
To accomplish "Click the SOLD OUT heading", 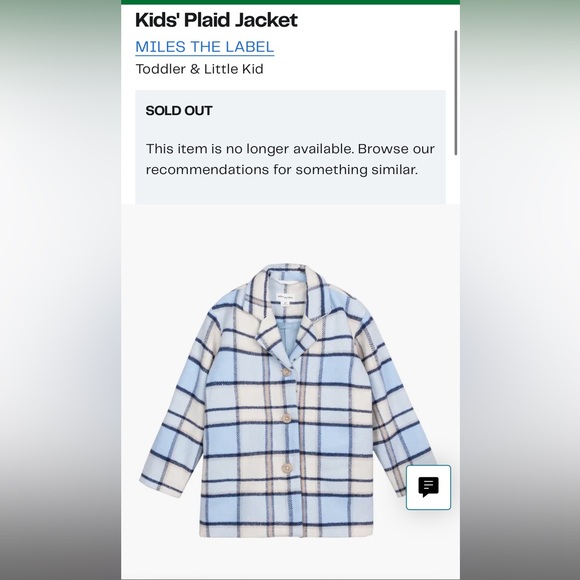I will click(x=179, y=111).
